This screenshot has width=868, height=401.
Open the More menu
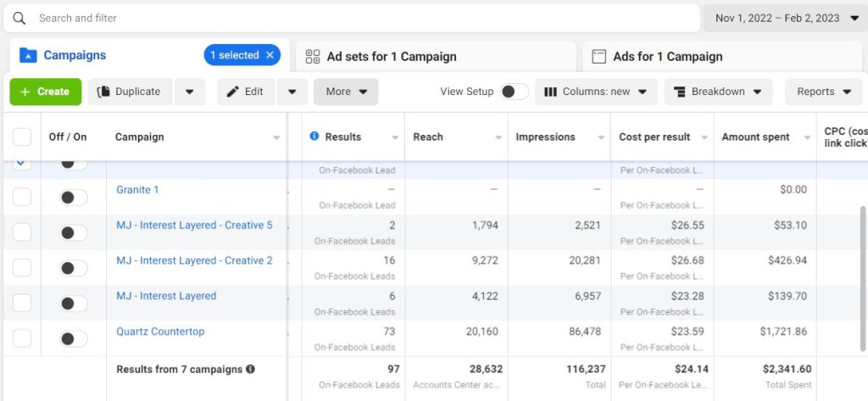point(346,92)
